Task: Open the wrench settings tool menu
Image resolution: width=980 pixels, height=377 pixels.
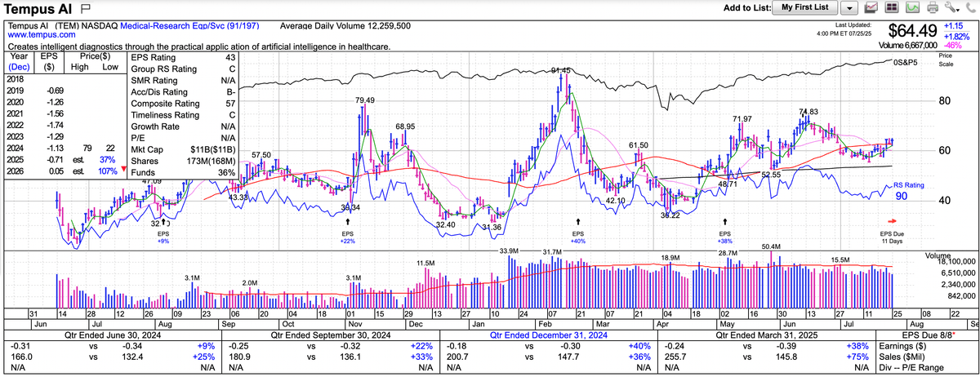Action: (951, 7)
